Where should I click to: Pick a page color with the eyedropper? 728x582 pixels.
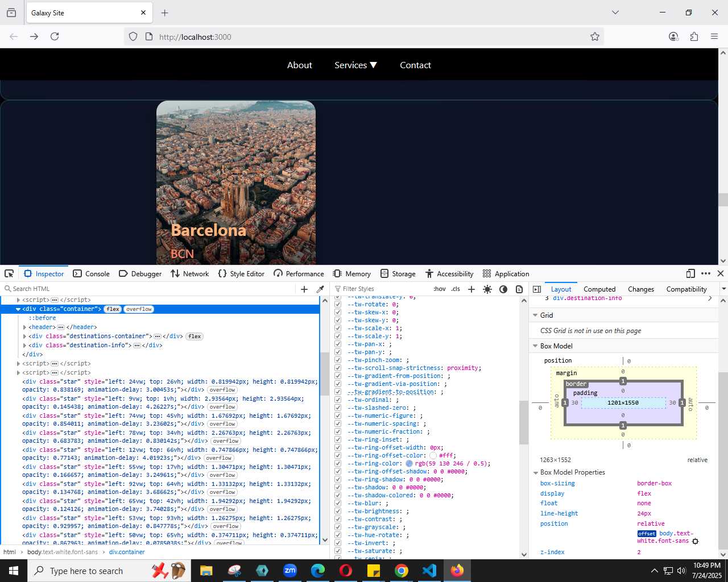point(320,289)
